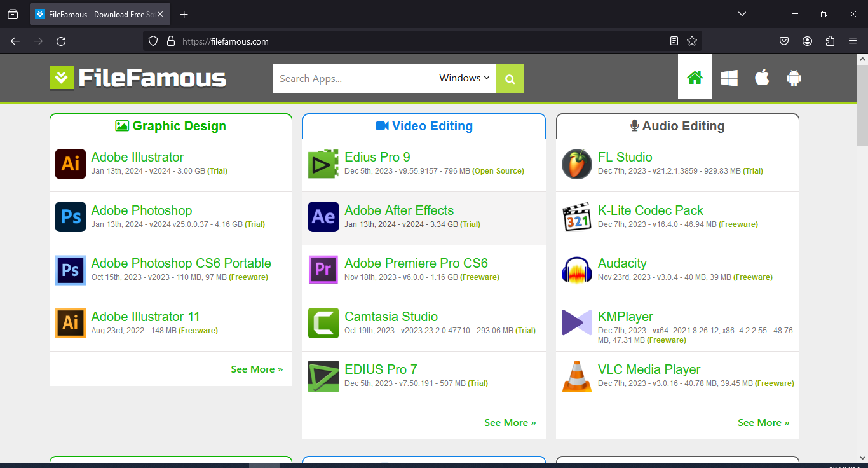Click the site security padlock icon
This screenshot has height=468, width=868.
point(170,41)
